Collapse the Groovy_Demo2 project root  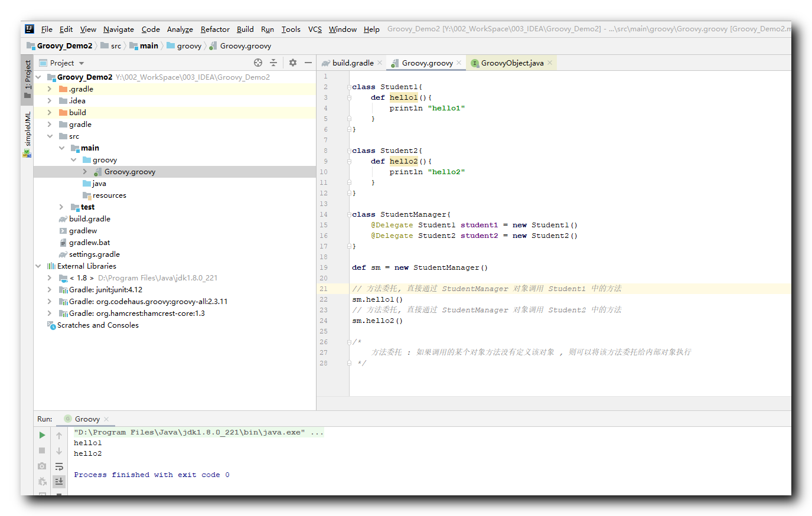coord(38,77)
